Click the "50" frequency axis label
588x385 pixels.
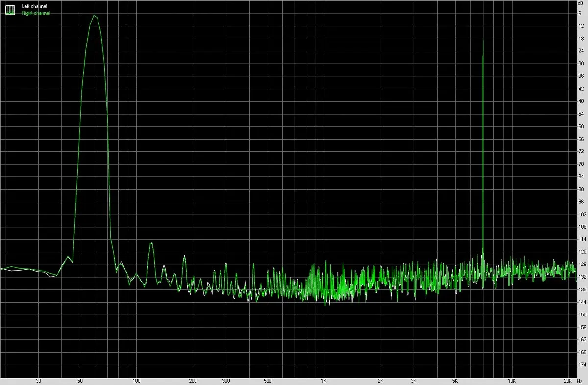click(80, 380)
